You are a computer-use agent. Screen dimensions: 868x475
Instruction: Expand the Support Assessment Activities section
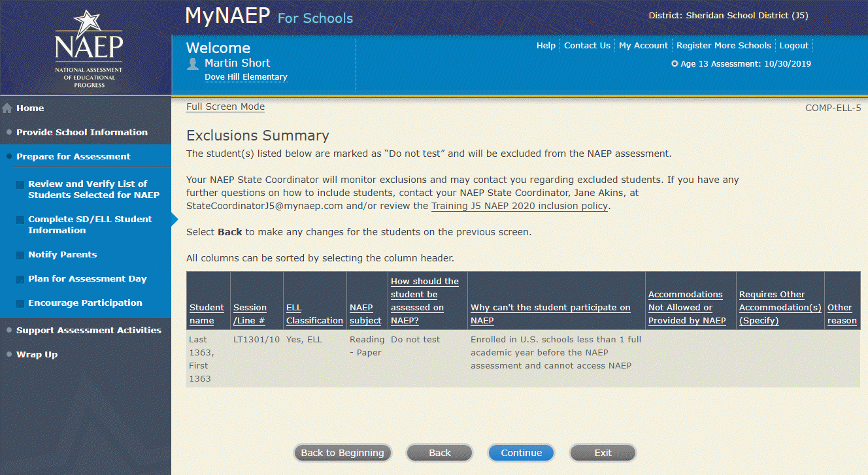(88, 330)
